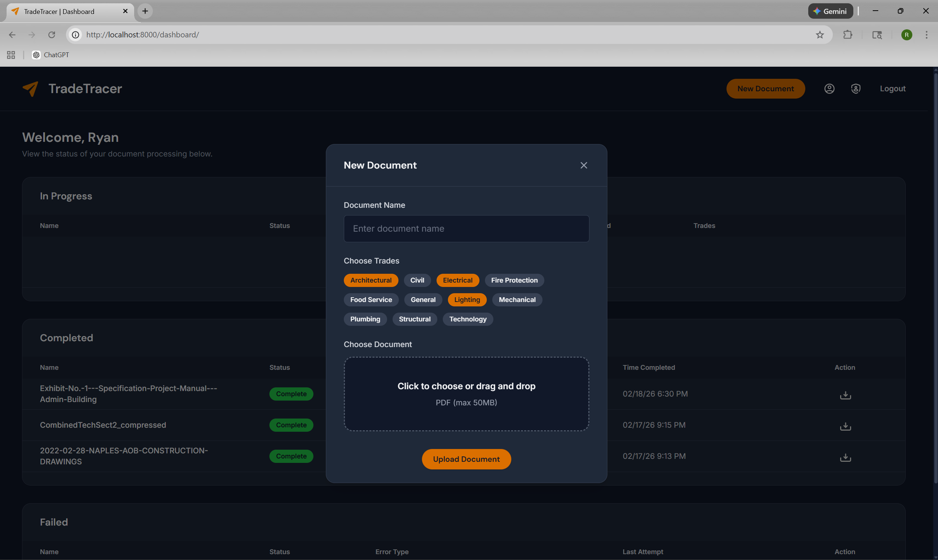The width and height of the screenshot is (938, 560).
Task: Click the address bar URL
Action: (143, 35)
